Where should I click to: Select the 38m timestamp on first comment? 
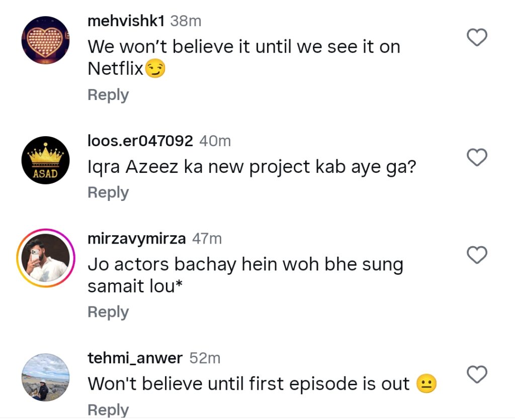[x=186, y=21]
